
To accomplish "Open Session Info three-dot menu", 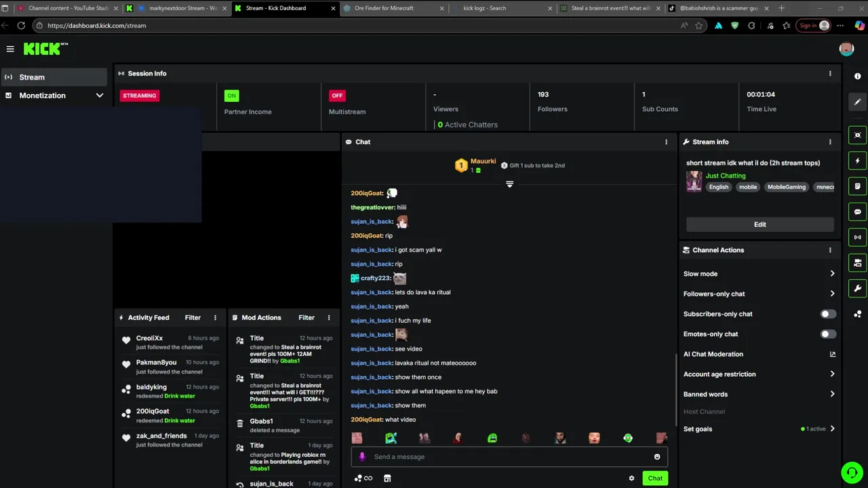I will coord(830,73).
